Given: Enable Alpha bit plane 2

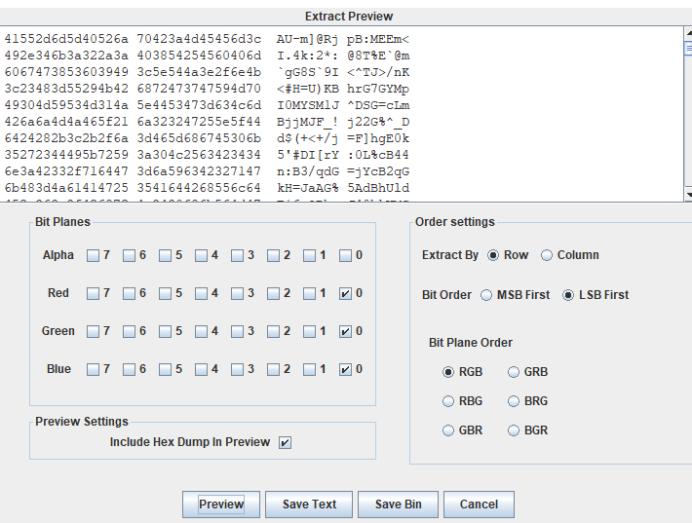Looking at the screenshot, I should [x=273, y=256].
